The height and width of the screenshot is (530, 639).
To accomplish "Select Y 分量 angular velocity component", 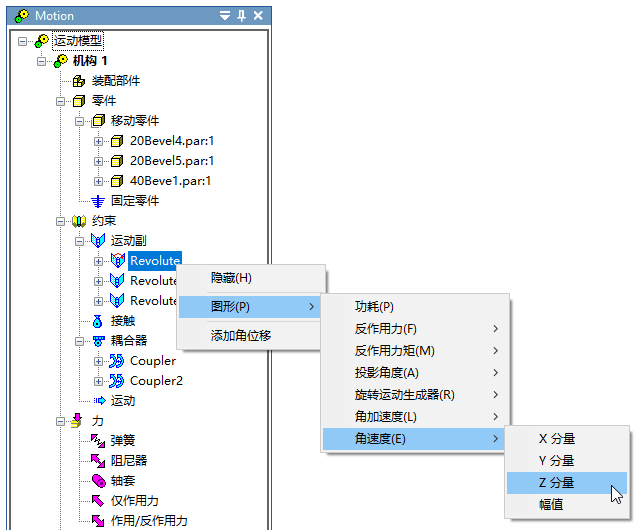I will pos(567,461).
